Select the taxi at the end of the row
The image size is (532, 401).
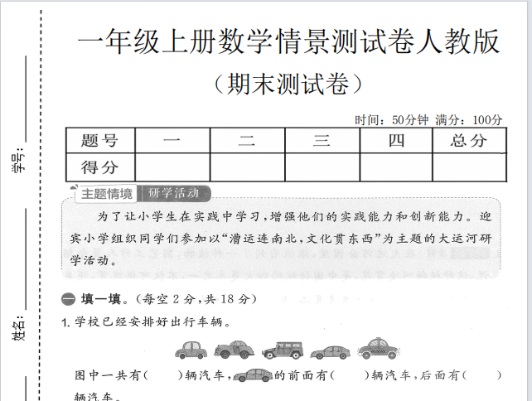[x=377, y=349]
